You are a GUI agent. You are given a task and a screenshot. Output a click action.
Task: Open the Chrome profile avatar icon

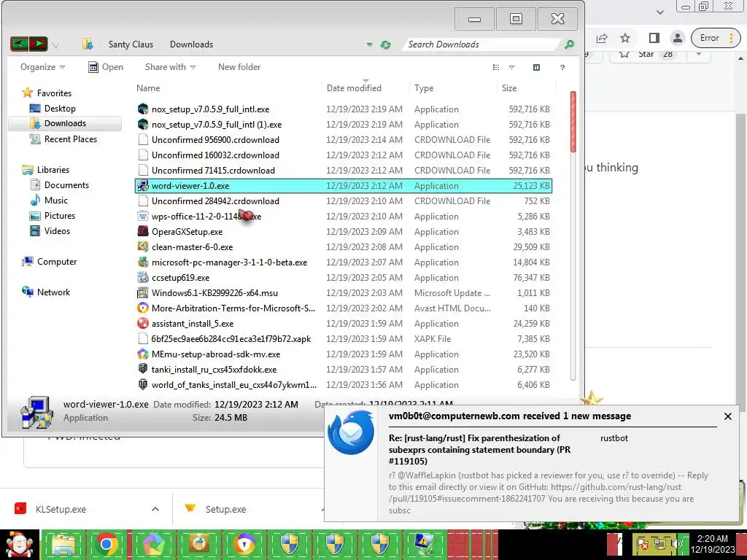coord(677,38)
